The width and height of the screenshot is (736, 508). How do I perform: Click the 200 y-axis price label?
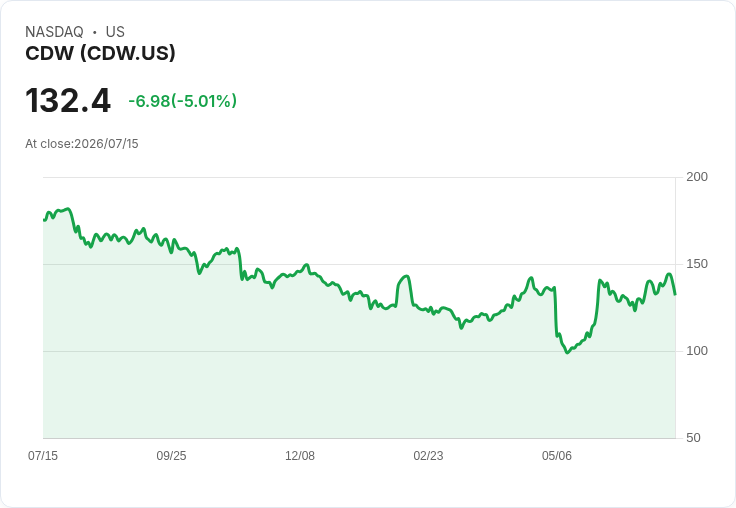(x=697, y=177)
